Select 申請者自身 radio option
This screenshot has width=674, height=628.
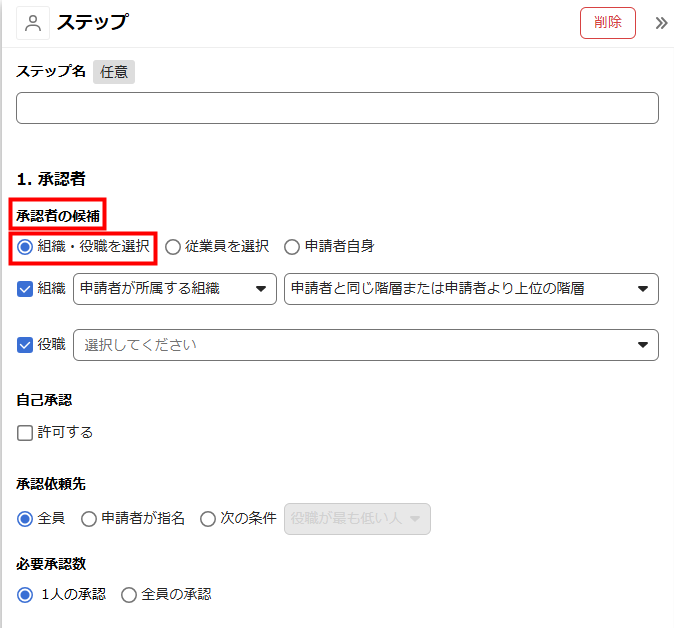pyautogui.click(x=292, y=246)
